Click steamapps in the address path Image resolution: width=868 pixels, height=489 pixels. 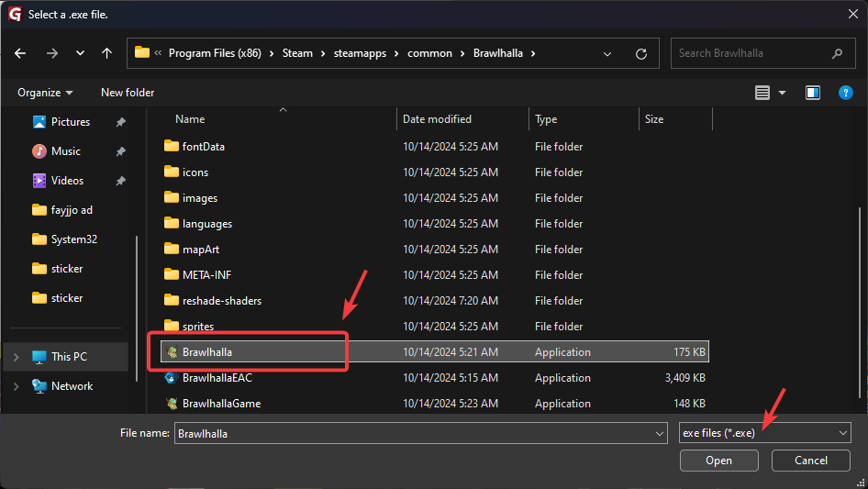360,53
